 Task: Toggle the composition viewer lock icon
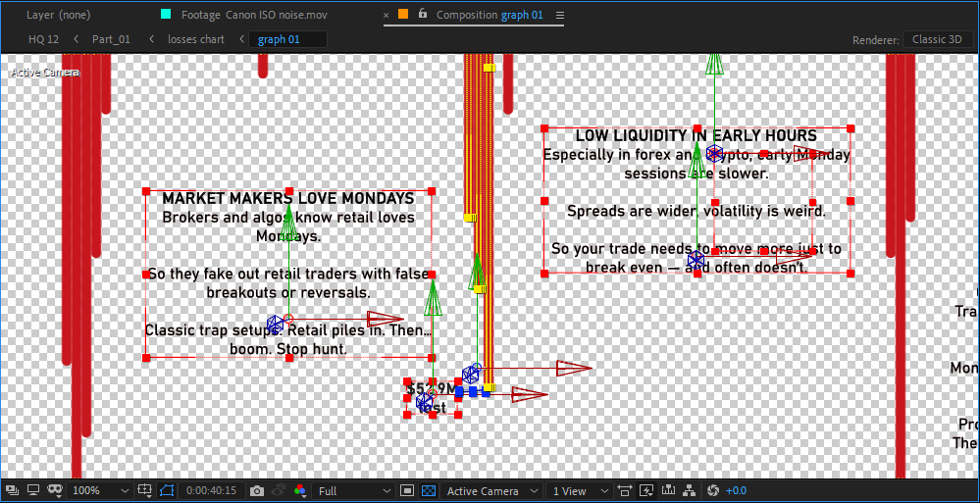click(x=423, y=13)
